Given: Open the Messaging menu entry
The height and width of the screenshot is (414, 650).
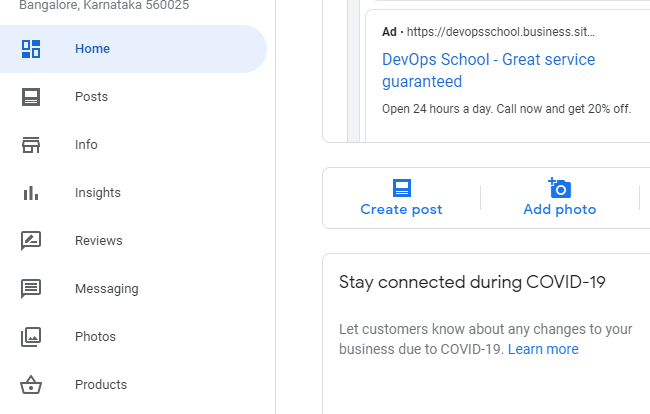Looking at the screenshot, I should coord(107,289).
